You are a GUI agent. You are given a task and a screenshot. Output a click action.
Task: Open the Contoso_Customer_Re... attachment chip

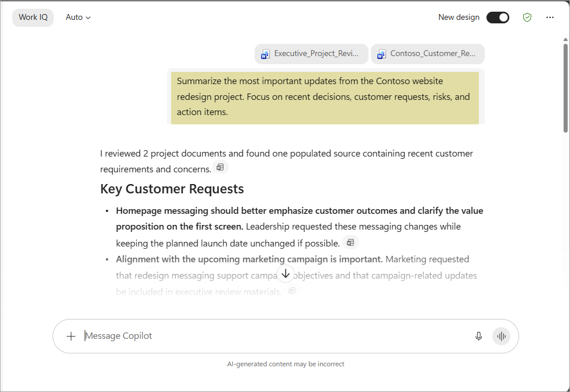pos(427,54)
